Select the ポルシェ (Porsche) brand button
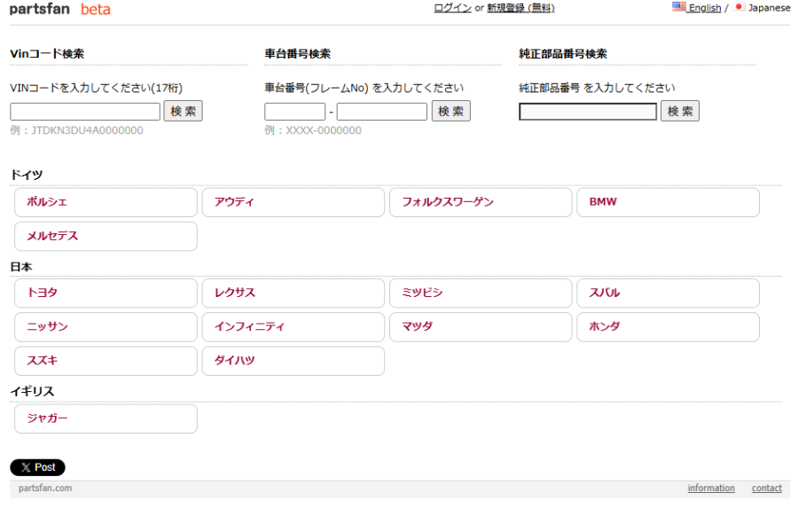The height and width of the screenshot is (532, 798). [x=105, y=202]
